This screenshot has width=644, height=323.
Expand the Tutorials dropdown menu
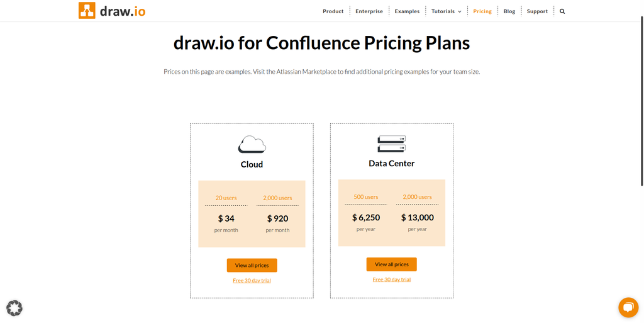click(x=446, y=11)
